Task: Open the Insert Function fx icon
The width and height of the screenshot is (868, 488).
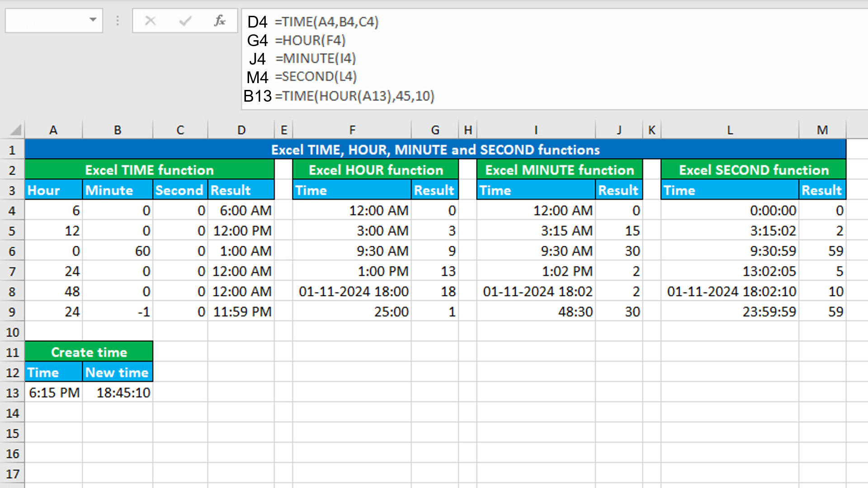Action: click(220, 21)
